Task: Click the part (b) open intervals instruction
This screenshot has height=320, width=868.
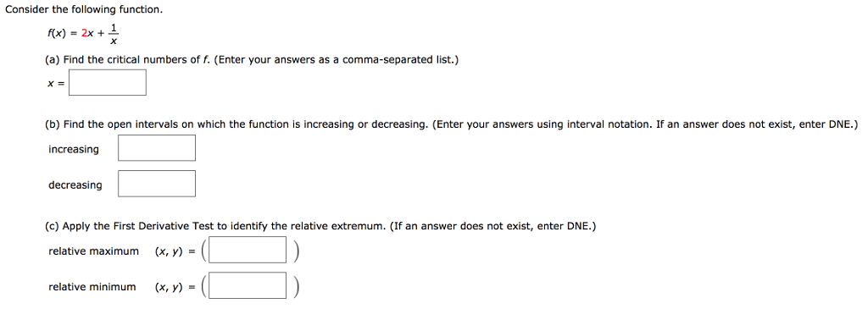Action: coord(452,125)
